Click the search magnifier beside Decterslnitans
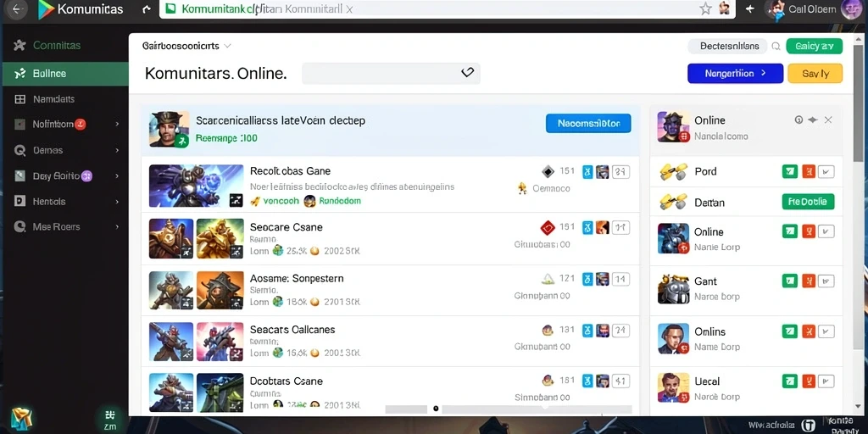 776,47
